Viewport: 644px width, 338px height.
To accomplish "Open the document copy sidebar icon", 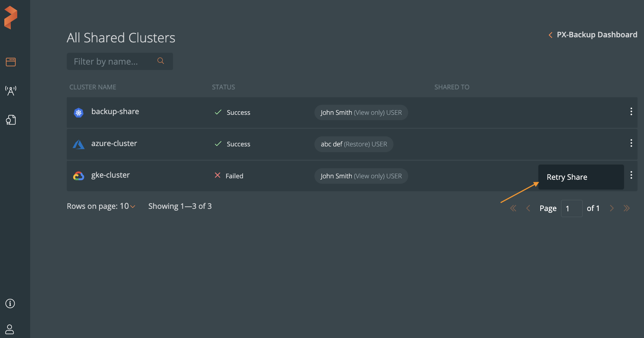I will tap(11, 120).
